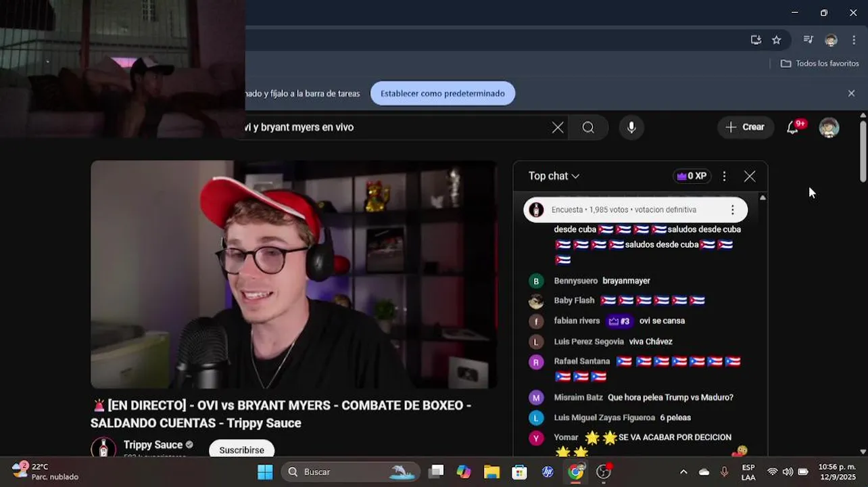Click Rafael Santana's chat avatar

536,362
